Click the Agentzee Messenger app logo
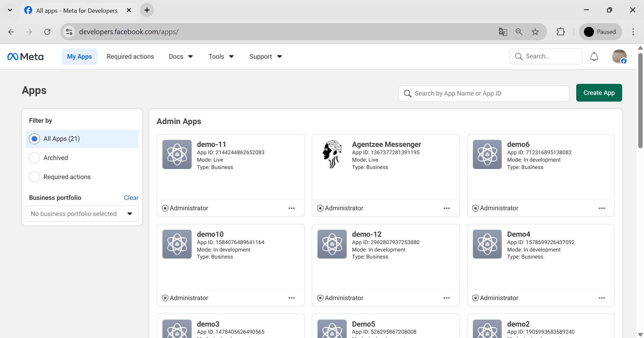The width and height of the screenshot is (644, 338). click(x=332, y=154)
